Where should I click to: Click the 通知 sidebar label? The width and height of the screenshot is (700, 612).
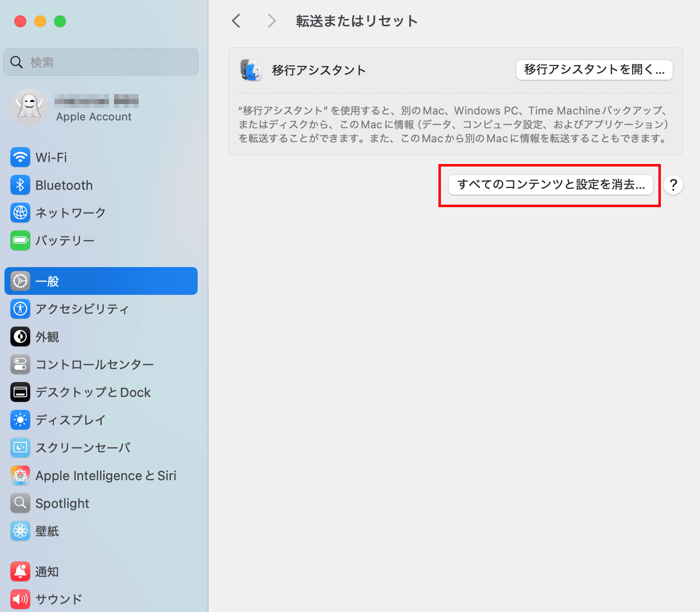pyautogui.click(x=48, y=572)
